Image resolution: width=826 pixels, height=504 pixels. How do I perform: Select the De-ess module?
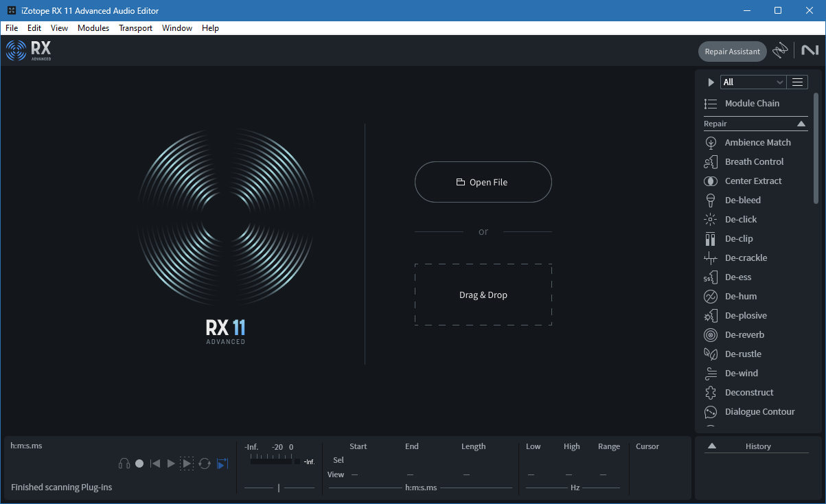[737, 277]
